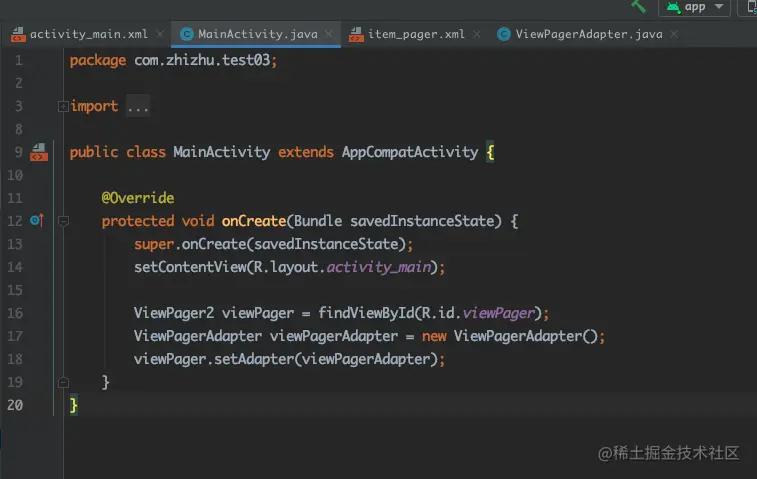757x479 pixels.
Task: Collapse the onCreate method at line 12
Action: point(63,221)
